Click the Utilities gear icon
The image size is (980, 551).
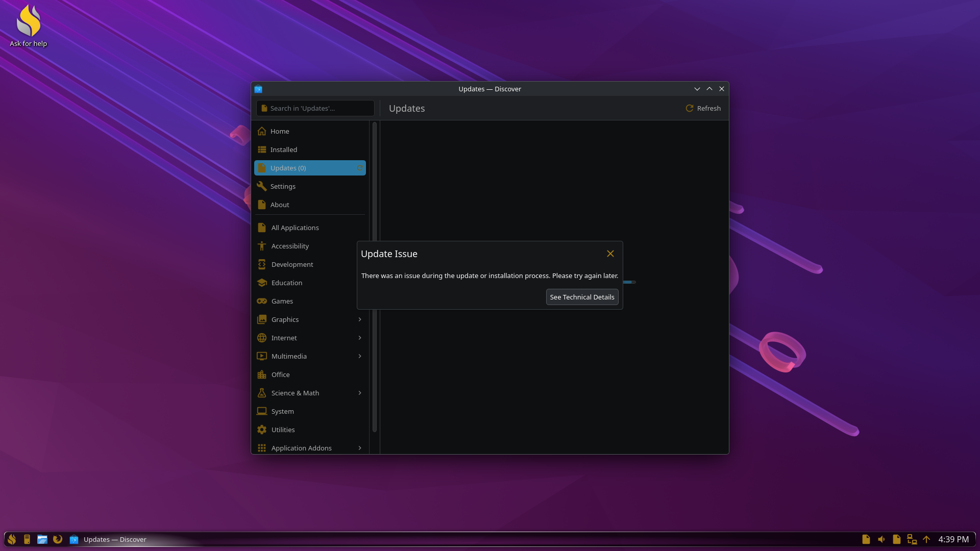[262, 430]
